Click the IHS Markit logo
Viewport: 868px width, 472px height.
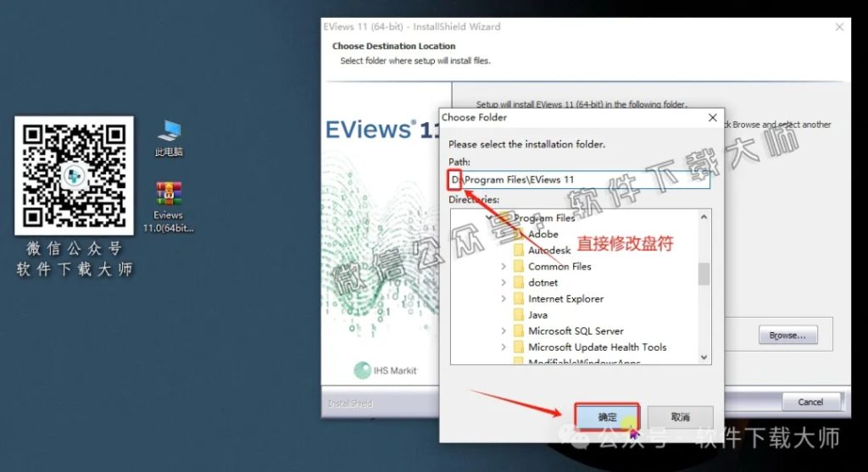(x=386, y=370)
